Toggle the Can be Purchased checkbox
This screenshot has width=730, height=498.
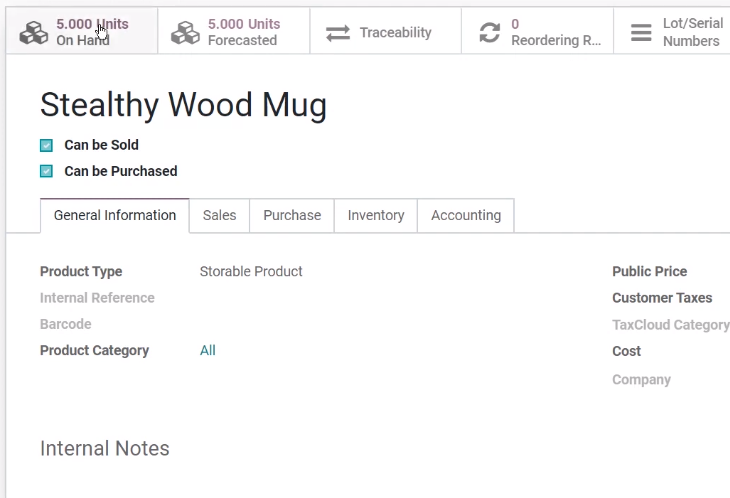pyautogui.click(x=46, y=171)
